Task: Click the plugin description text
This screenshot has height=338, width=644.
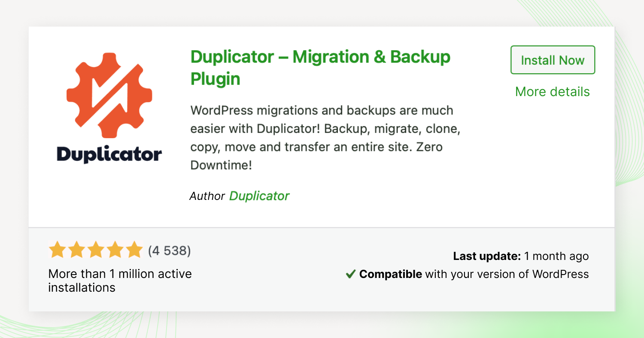Action: click(320, 137)
